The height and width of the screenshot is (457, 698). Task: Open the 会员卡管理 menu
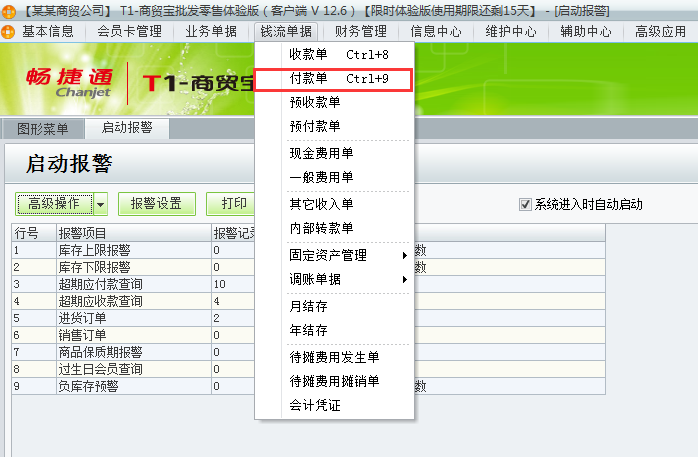click(130, 32)
